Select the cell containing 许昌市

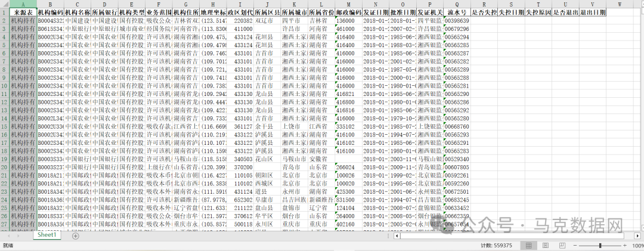point(295,29)
